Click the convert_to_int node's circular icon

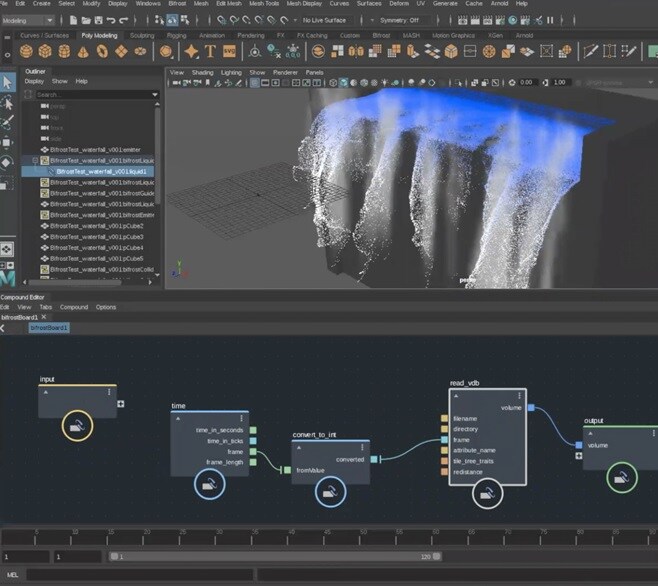coord(331,490)
